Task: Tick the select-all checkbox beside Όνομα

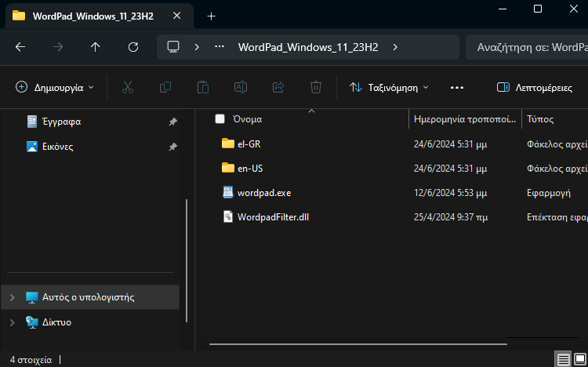Action: click(x=220, y=119)
